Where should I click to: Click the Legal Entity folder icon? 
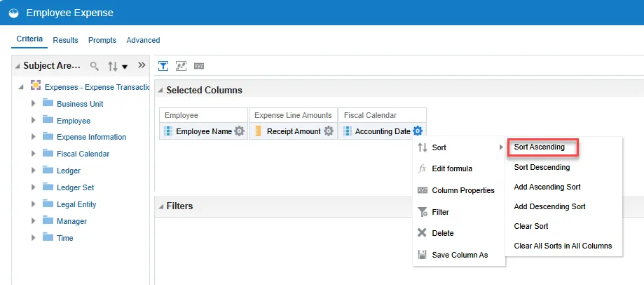(x=48, y=204)
